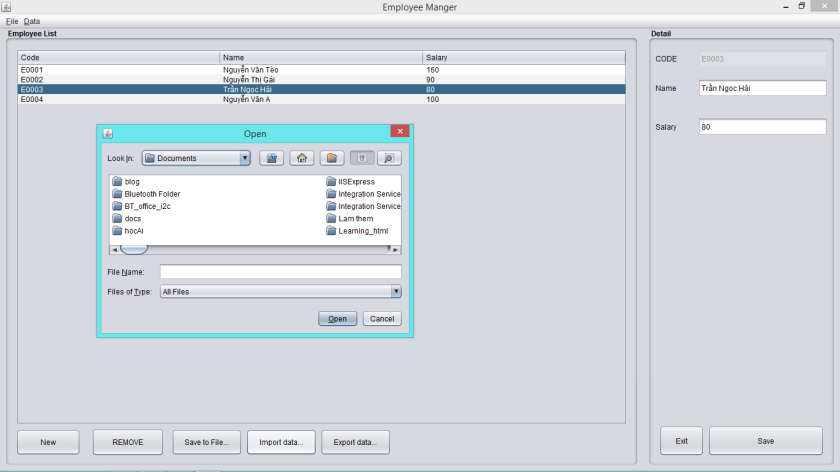Click the New employee button
Viewport: 840px width, 472px height.
pyautogui.click(x=48, y=442)
